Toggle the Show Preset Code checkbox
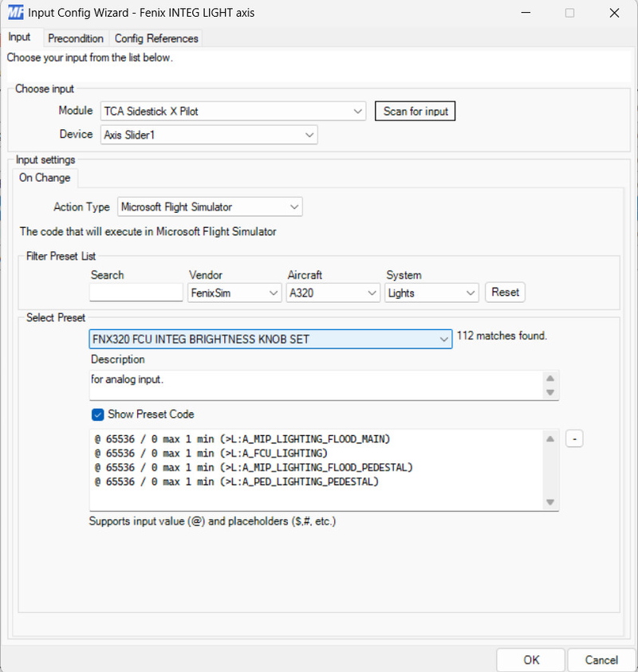The width and height of the screenshot is (638, 672). 97,415
